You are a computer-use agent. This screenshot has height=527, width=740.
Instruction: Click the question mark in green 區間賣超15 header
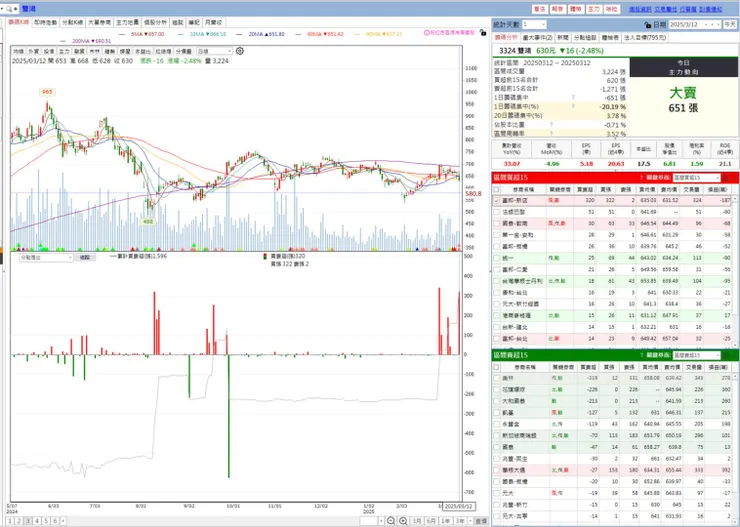click(641, 355)
